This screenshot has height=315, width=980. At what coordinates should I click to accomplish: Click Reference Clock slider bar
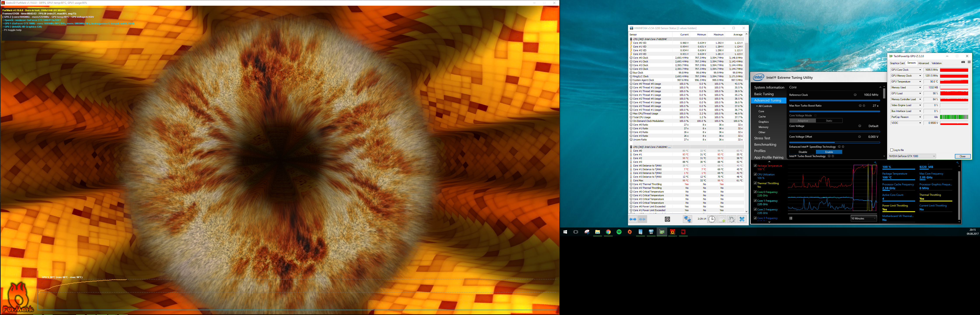click(x=835, y=100)
